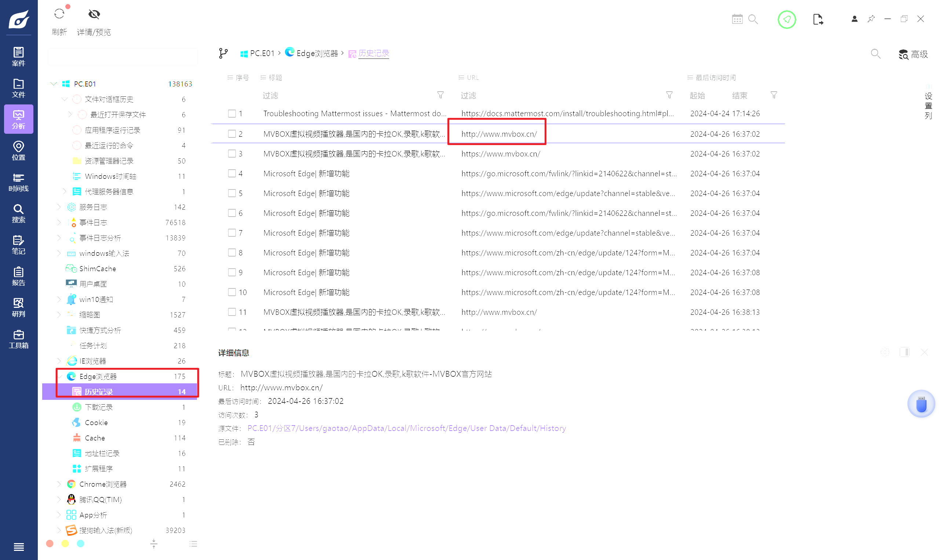Click the 位置 location sidebar icon

(x=18, y=150)
